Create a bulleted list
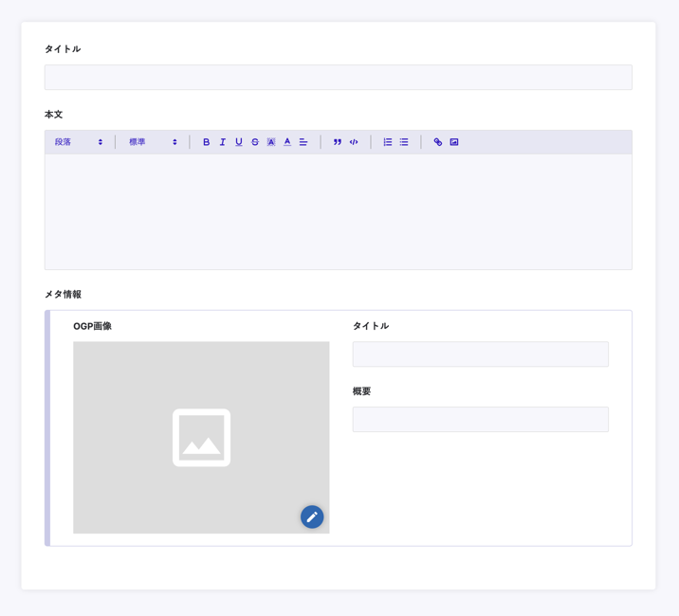Viewport: 679px width, 616px height. coord(404,142)
